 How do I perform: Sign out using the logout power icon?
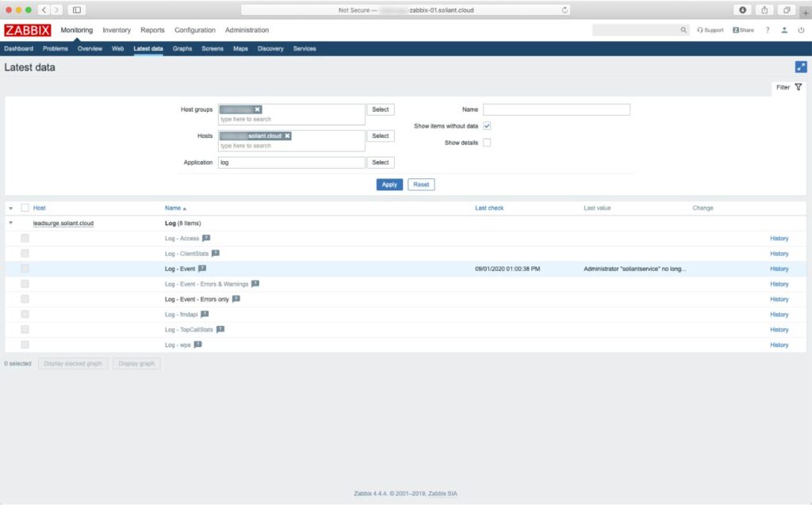coord(801,30)
